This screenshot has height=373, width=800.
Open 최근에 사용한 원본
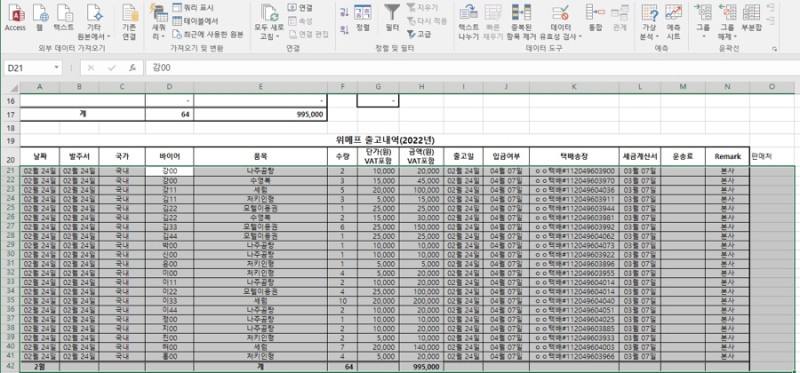207,34
